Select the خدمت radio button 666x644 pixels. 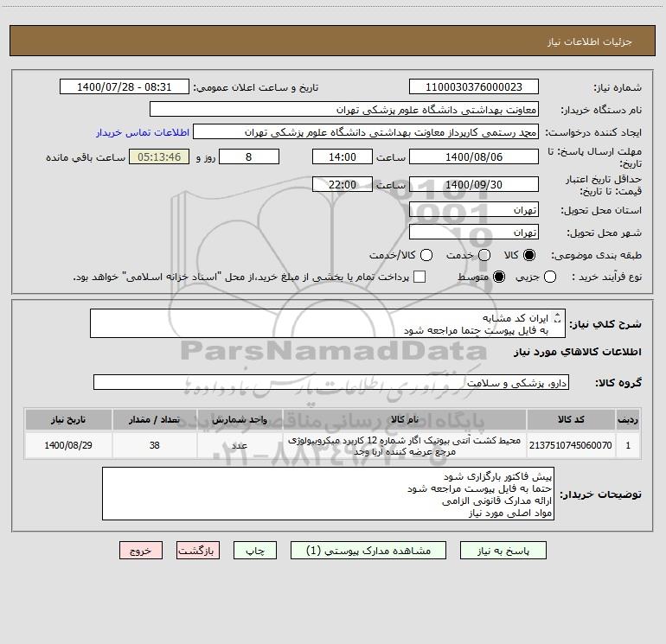click(x=484, y=255)
